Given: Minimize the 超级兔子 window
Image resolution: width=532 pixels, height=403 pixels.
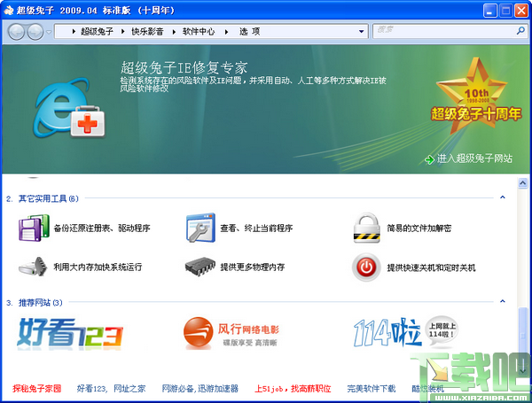Looking at the screenshot, I should coord(489,11).
